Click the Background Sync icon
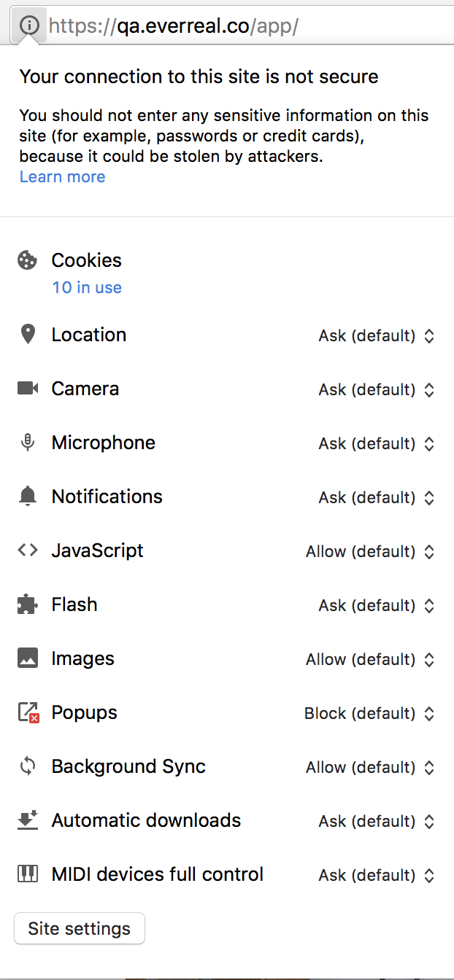The width and height of the screenshot is (454, 980). [x=28, y=766]
